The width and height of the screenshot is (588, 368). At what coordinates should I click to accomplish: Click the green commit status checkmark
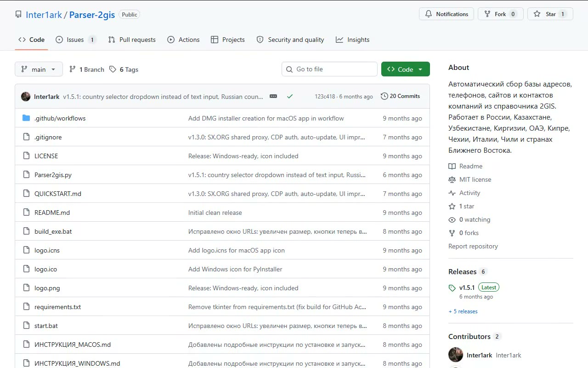pos(290,96)
